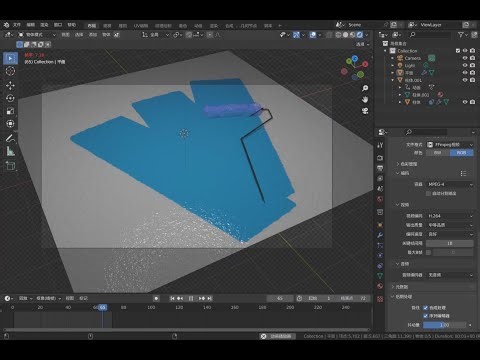Collapse the Encoding panel section
This screenshot has width=480, height=360.
(x=398, y=173)
